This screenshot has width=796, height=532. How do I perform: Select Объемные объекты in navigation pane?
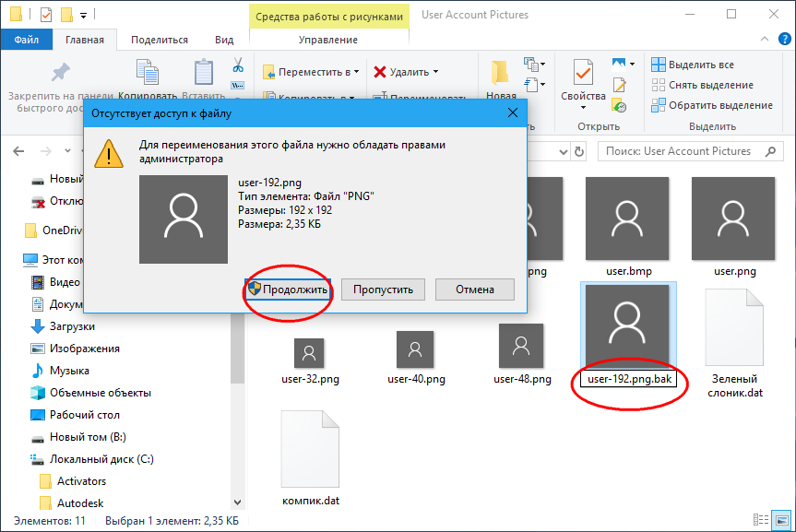click(91, 393)
